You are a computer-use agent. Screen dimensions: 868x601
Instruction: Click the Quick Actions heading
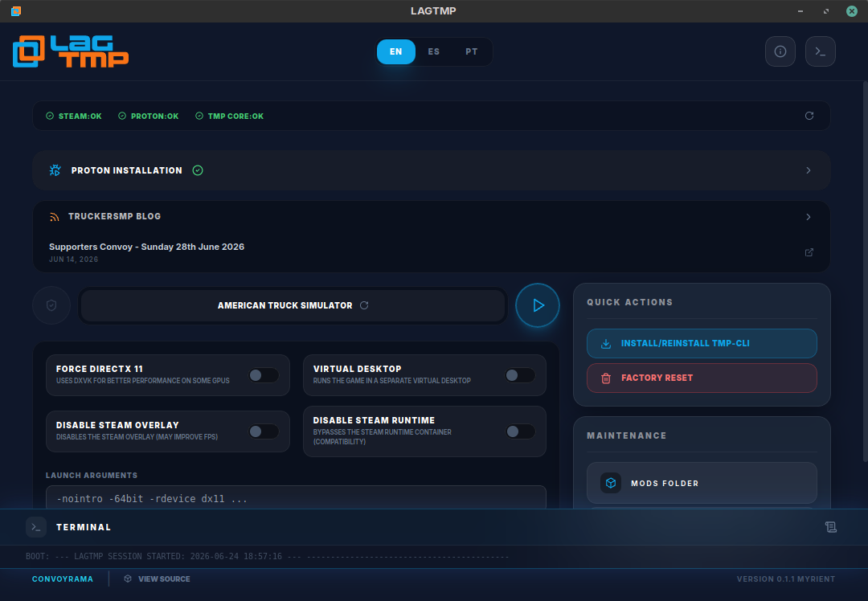[630, 302]
